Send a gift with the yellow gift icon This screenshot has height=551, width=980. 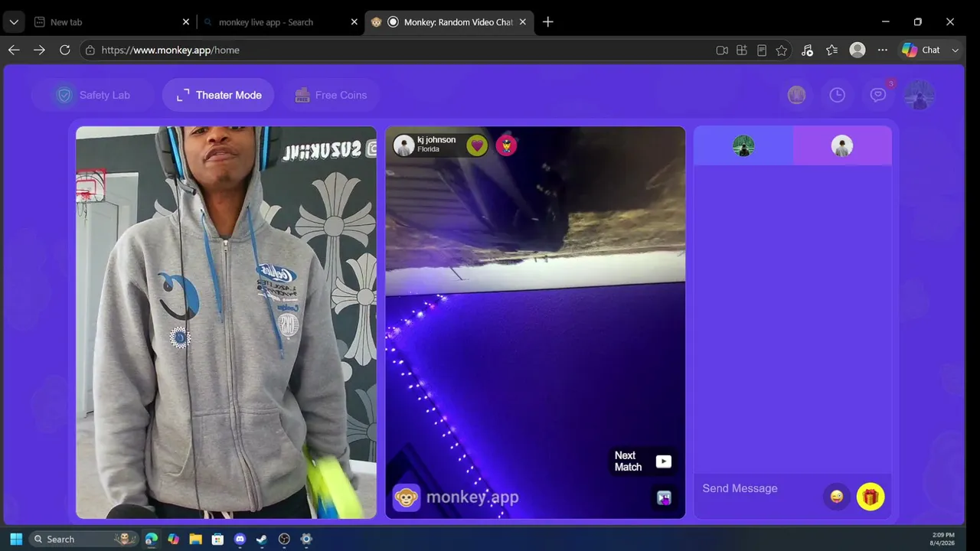point(871,497)
